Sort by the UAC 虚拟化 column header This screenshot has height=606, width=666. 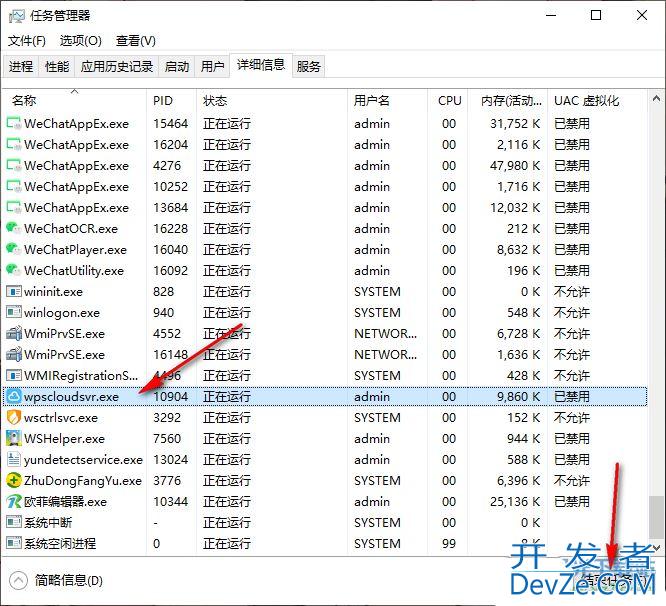[x=598, y=101]
